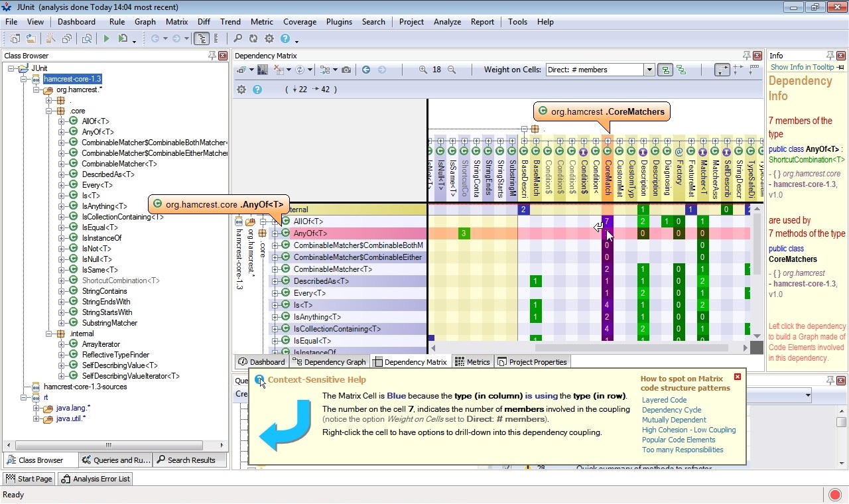Viewport: 849px width, 504px height.
Task: Click the purple cell with 7 in AllOf row
Action: (606, 221)
